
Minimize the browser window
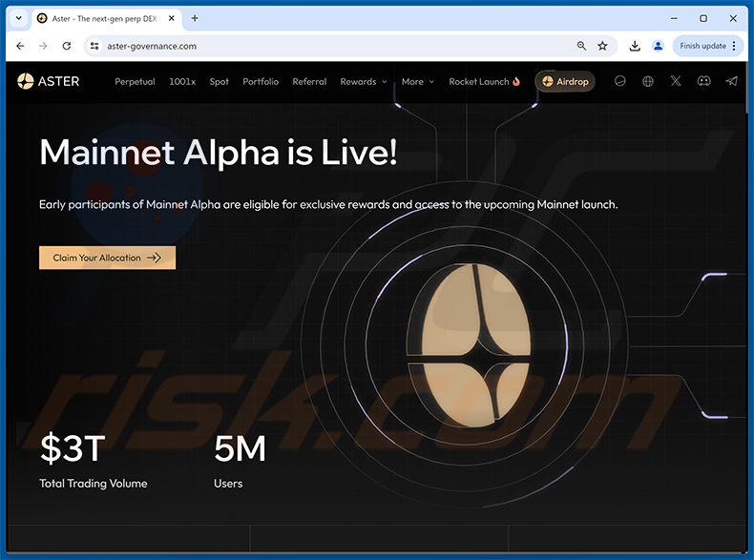tap(674, 18)
